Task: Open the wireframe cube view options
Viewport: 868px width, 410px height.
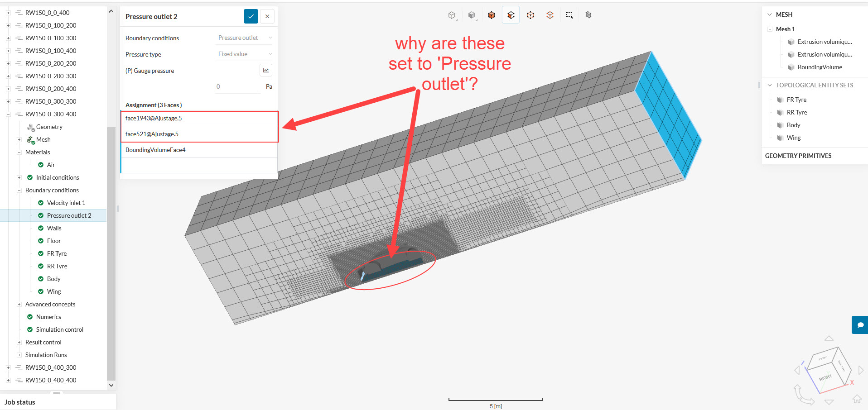Action: point(452,15)
